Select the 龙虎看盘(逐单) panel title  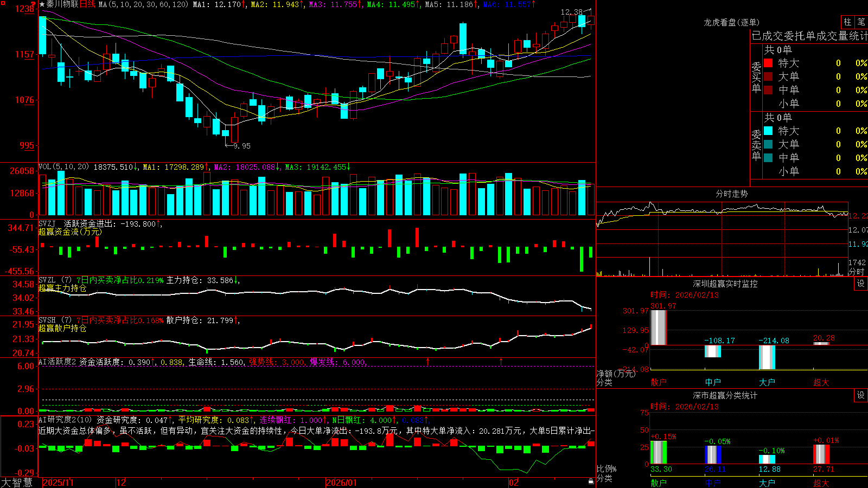point(731,22)
